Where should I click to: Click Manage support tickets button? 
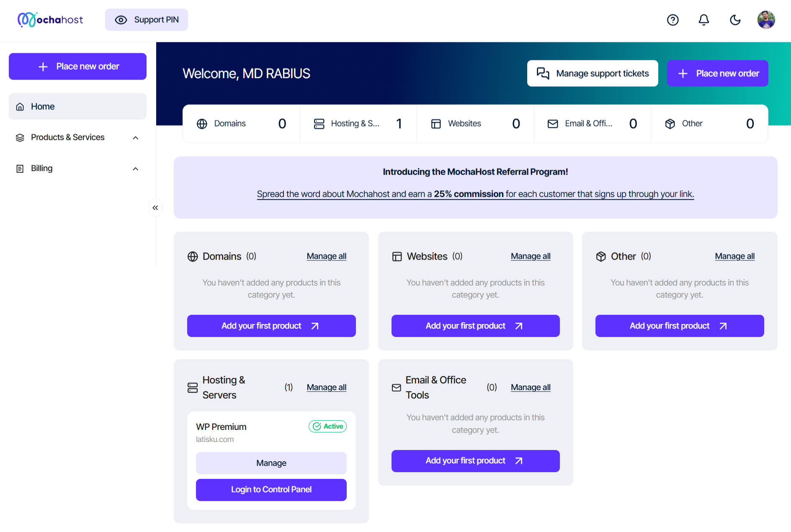(x=593, y=73)
